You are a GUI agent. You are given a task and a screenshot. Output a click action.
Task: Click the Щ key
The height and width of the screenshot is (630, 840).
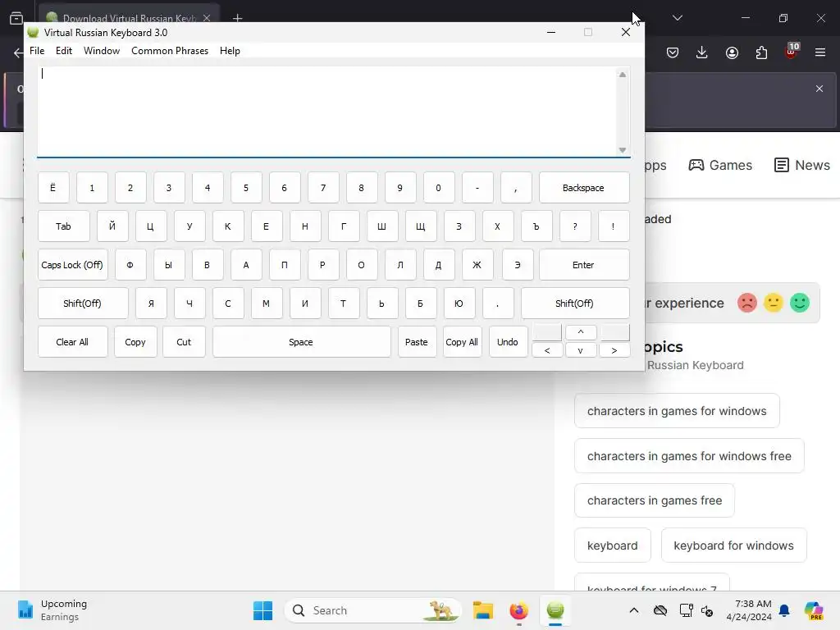tap(421, 226)
